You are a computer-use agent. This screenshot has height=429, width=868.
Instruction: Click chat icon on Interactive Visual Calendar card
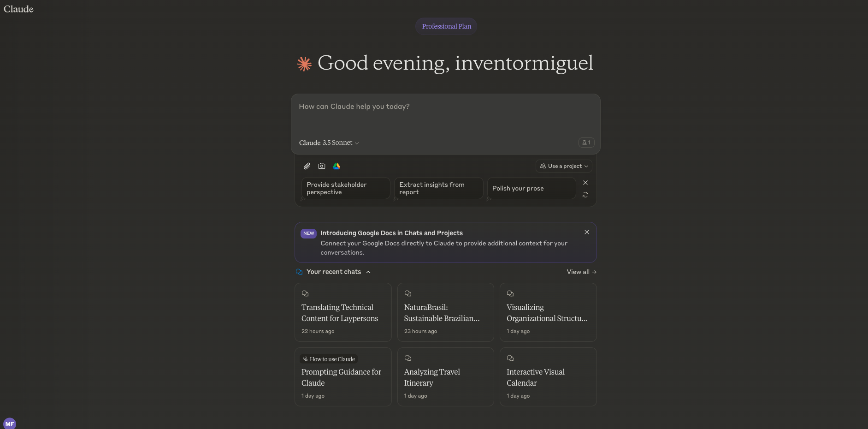pyautogui.click(x=510, y=358)
